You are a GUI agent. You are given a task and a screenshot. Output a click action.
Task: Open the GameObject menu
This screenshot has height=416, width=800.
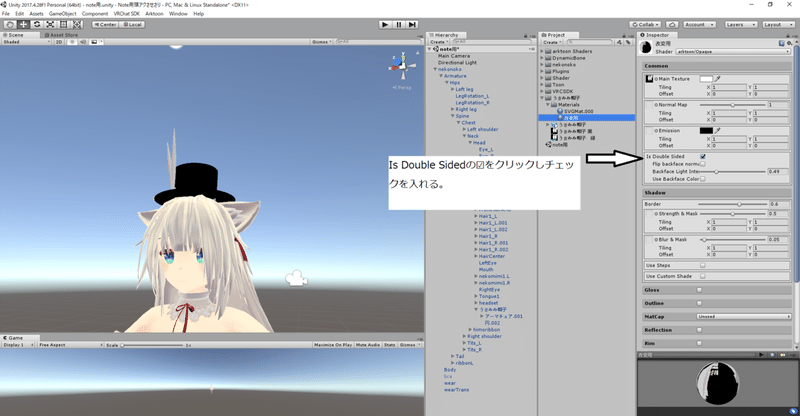(62, 14)
